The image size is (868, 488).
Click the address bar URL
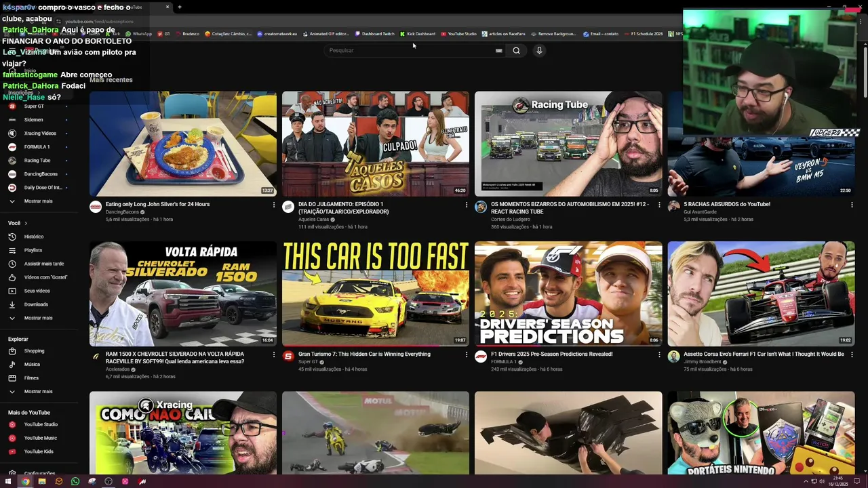click(x=99, y=22)
